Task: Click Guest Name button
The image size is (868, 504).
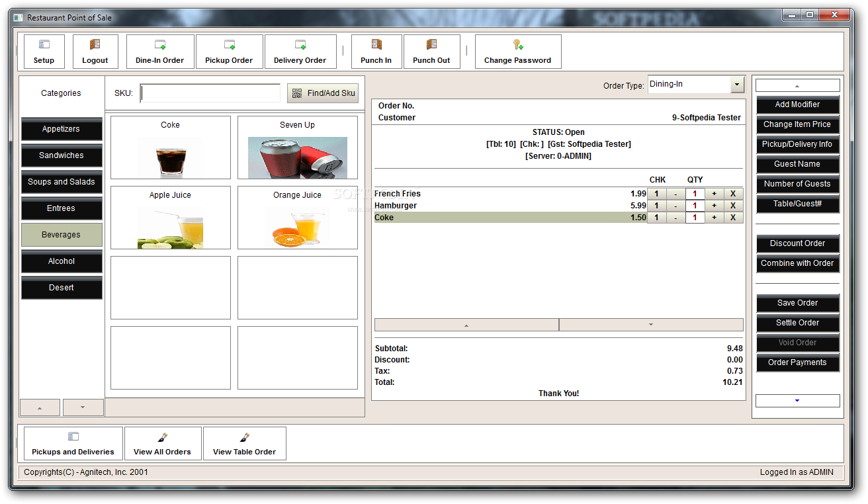Action: click(x=797, y=164)
